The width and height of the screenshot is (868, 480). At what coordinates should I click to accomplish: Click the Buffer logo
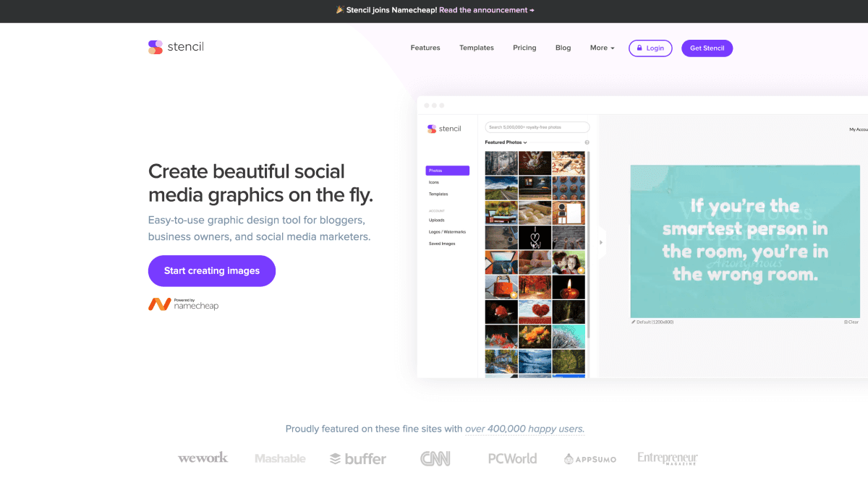pos(358,458)
